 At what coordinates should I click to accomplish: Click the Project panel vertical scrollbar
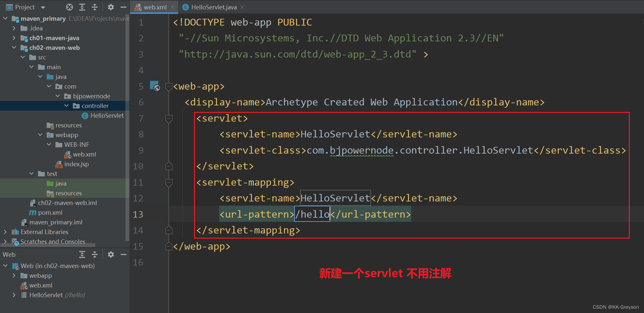tap(127, 128)
